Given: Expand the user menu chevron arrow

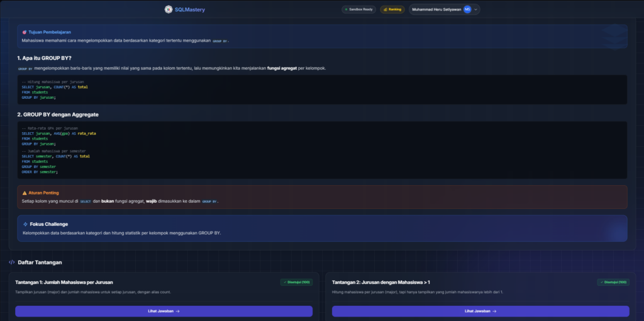Looking at the screenshot, I should pyautogui.click(x=475, y=9).
